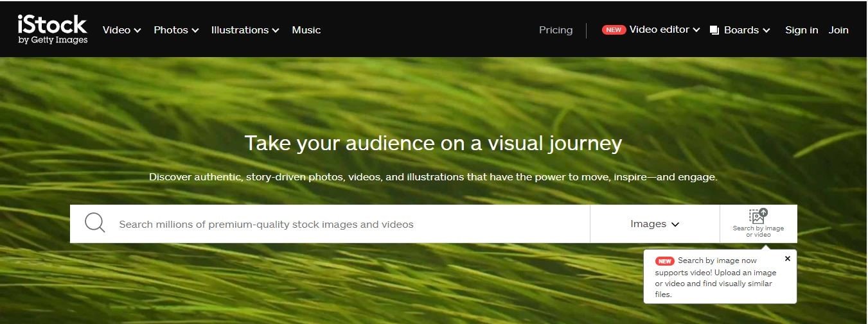Expand the Boards dropdown

tap(740, 30)
